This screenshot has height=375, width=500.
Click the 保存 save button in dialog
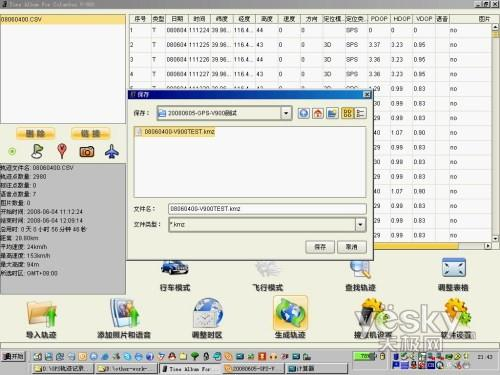[320, 247]
